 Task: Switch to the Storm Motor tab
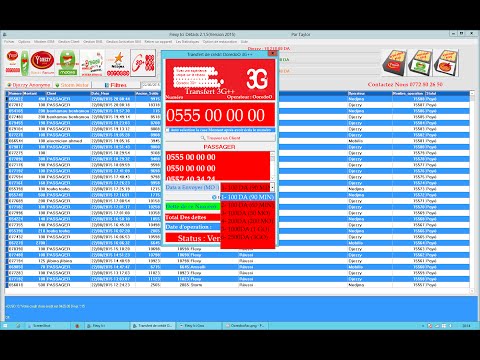click(72, 85)
